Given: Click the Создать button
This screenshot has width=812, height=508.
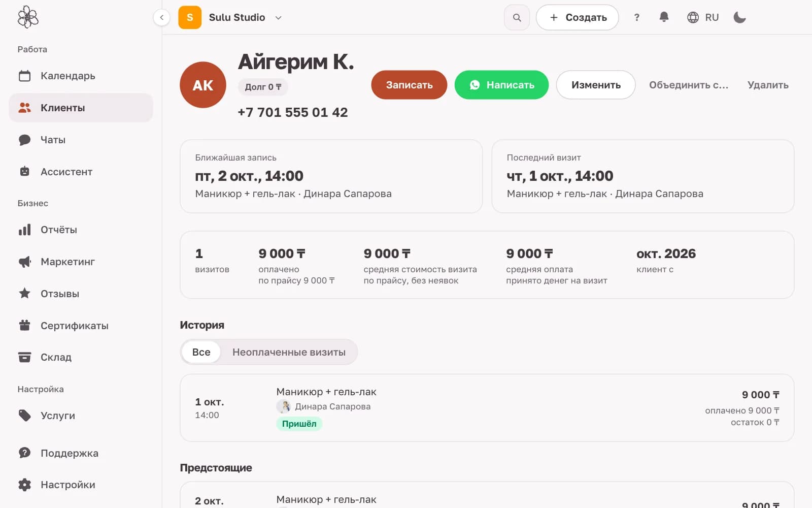Looking at the screenshot, I should [x=578, y=17].
